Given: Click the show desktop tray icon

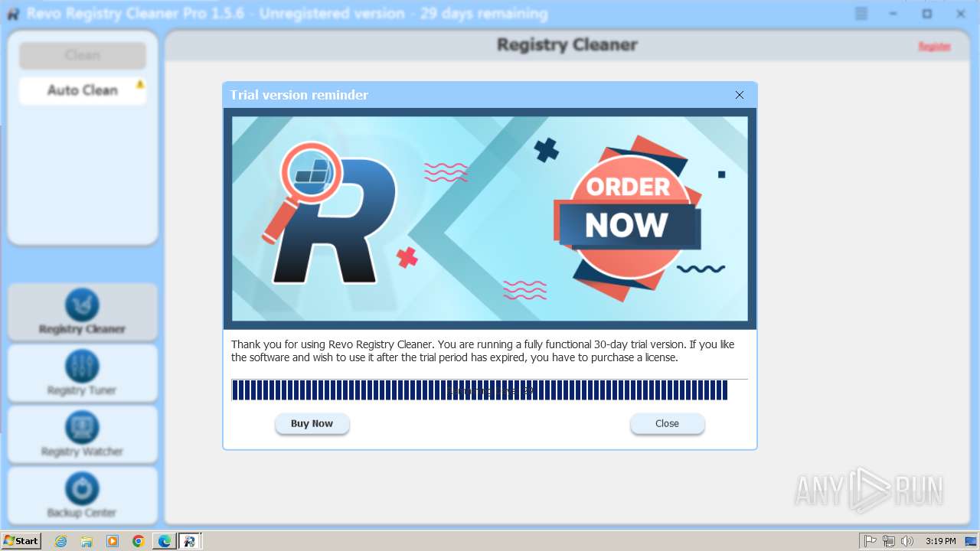Looking at the screenshot, I should 971,541.
